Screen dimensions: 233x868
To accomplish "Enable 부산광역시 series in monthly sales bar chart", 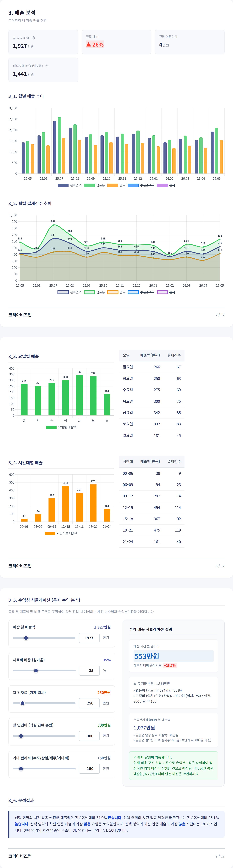I will [141, 185].
